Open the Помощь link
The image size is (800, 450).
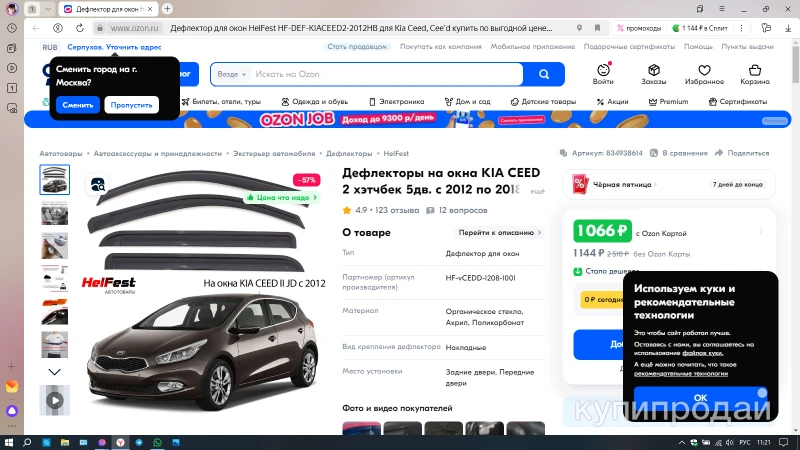(x=698, y=46)
